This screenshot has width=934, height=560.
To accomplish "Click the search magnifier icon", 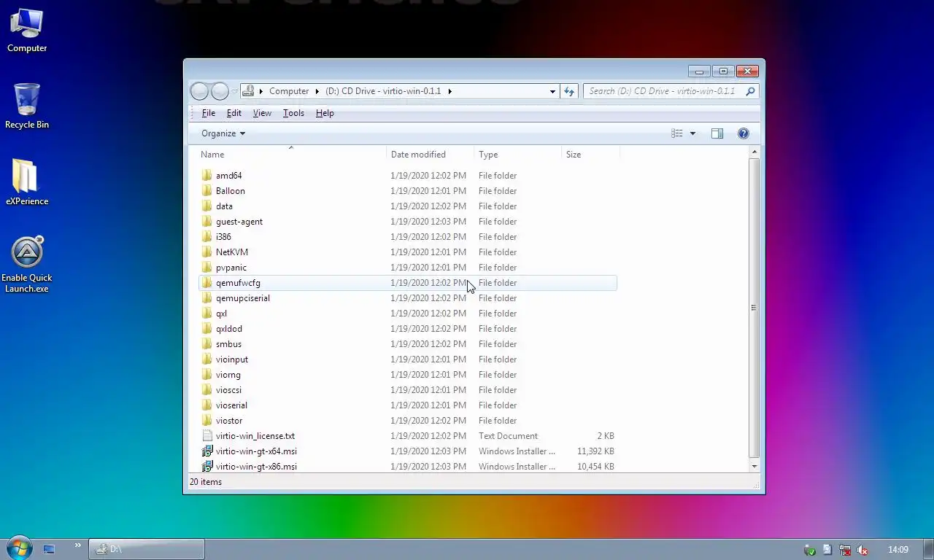I will (x=750, y=91).
